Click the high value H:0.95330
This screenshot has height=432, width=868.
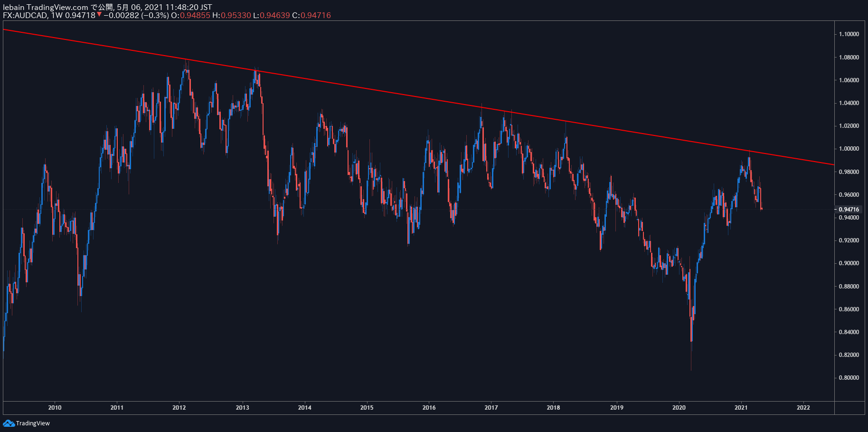(232, 15)
